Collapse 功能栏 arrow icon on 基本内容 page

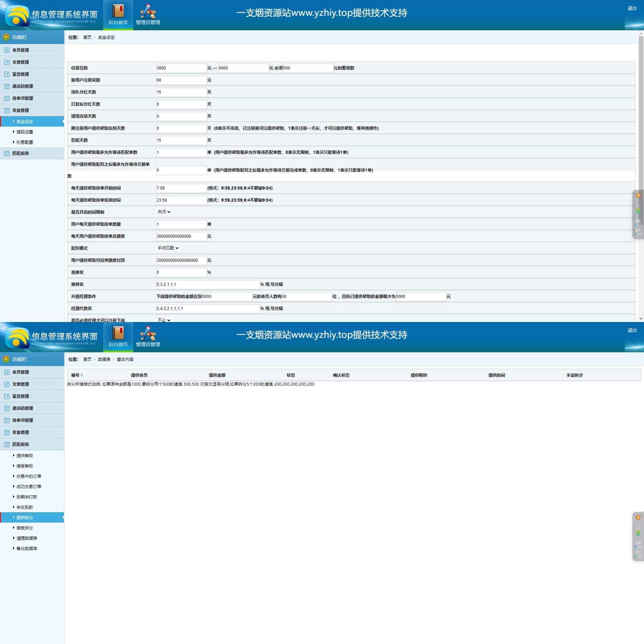pyautogui.click(x=6, y=359)
